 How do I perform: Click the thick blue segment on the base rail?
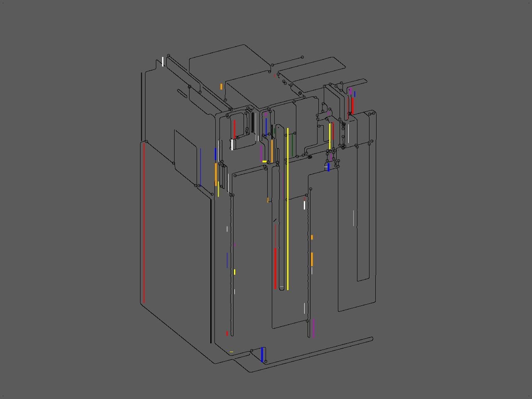coord(262,355)
